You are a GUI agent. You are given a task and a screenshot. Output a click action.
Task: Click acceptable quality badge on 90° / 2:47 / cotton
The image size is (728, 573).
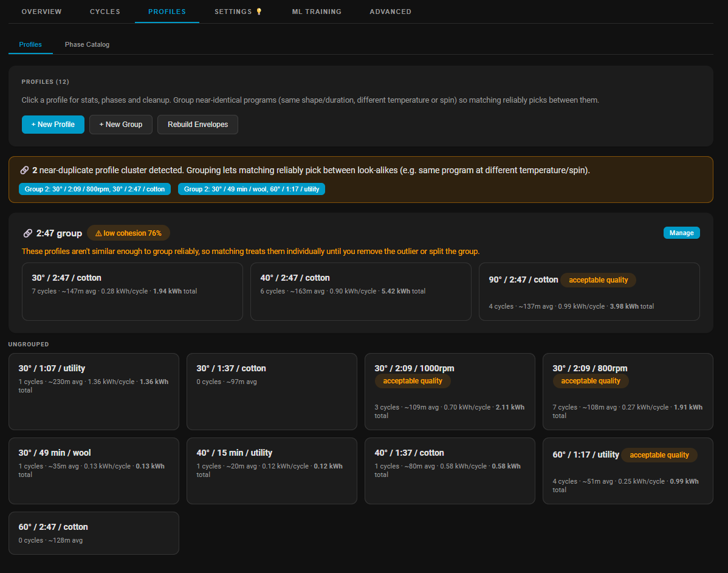pos(598,280)
